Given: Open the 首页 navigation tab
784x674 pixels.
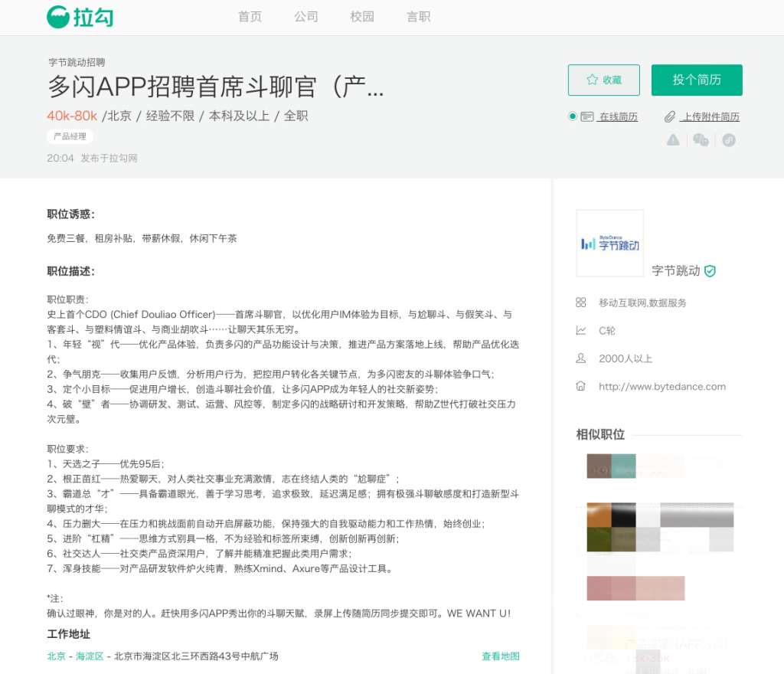Looking at the screenshot, I should 250,17.
